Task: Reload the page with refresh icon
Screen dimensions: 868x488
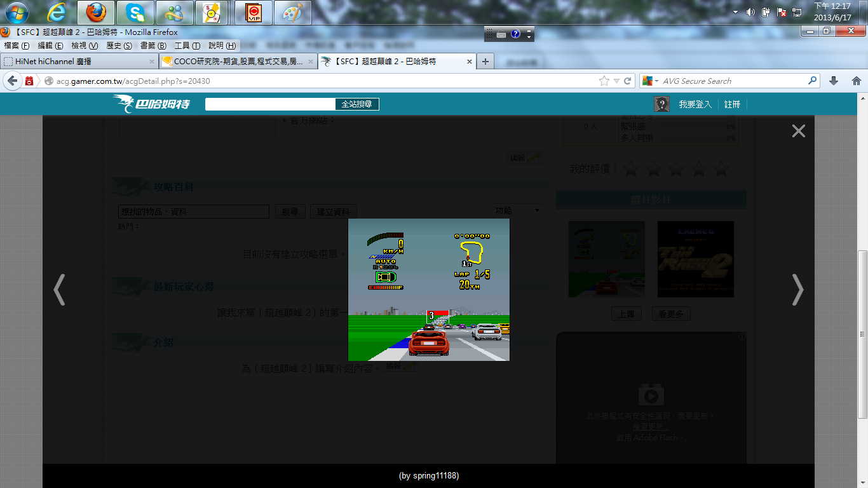Action: point(627,81)
